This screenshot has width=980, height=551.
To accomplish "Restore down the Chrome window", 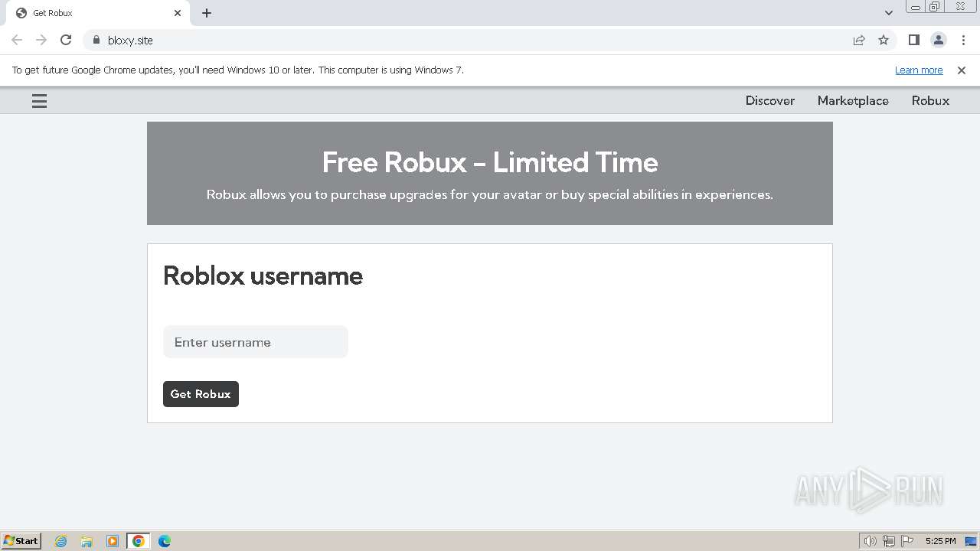I will (935, 7).
